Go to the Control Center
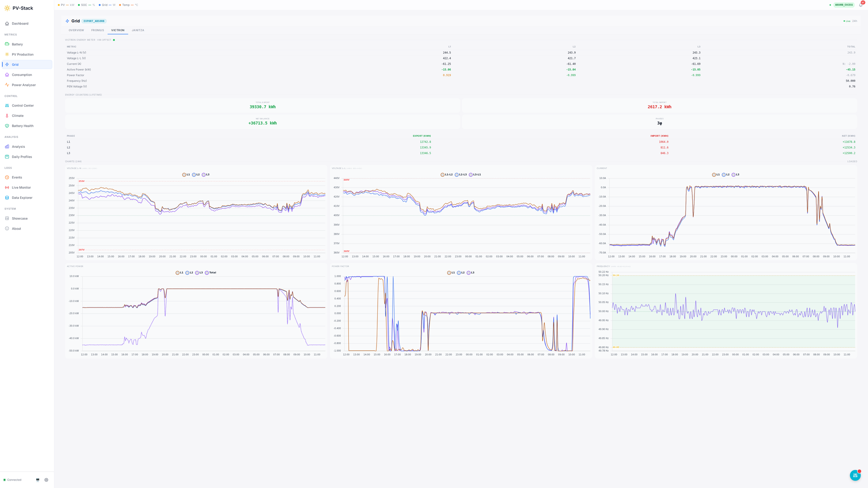Viewport: 868px width, 488px height. point(23,105)
